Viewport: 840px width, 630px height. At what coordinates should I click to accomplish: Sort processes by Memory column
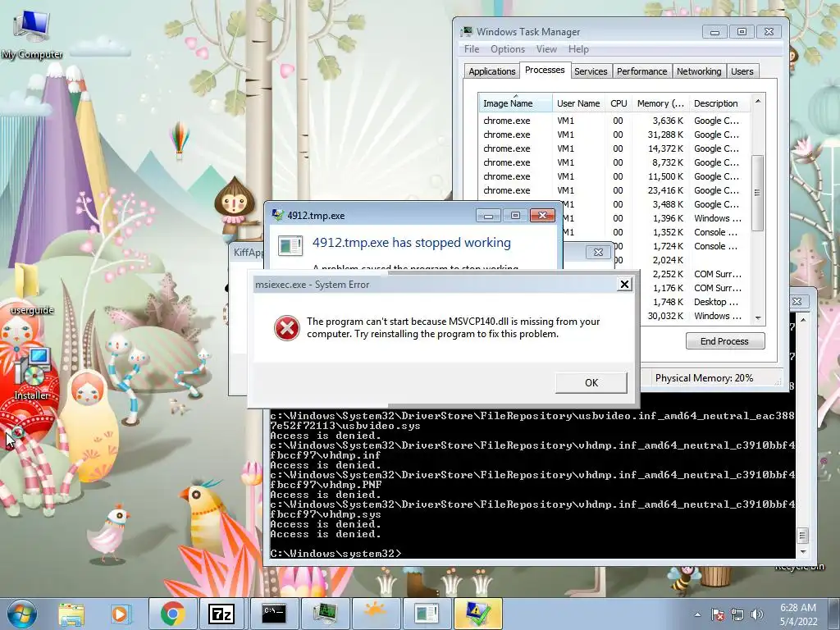tap(660, 103)
